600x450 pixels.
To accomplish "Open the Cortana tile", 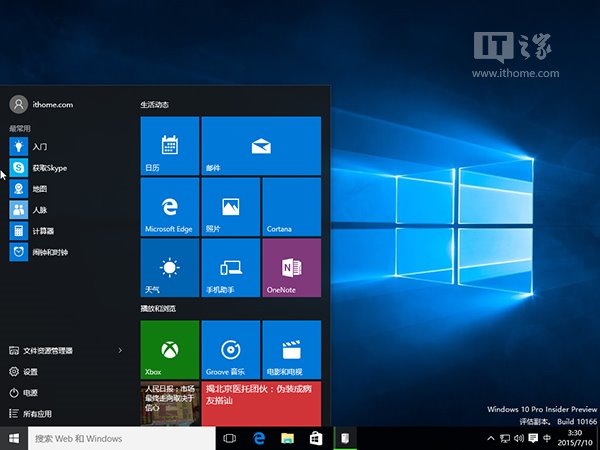I will coord(292,207).
